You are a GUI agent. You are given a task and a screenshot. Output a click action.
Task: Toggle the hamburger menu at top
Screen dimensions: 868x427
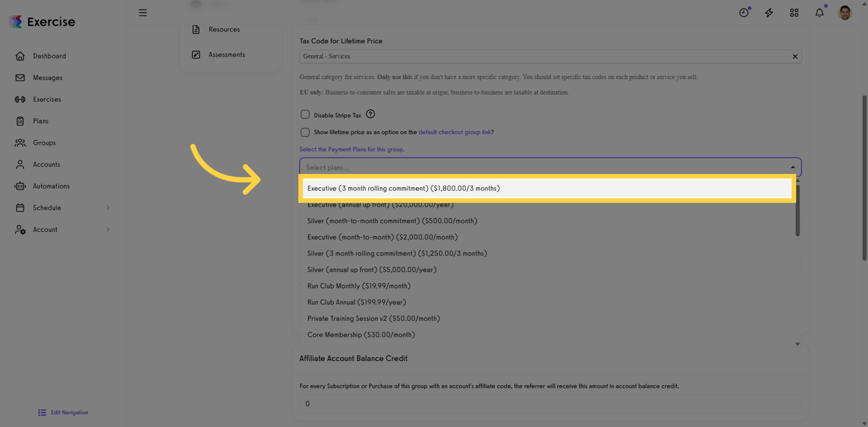pyautogui.click(x=142, y=12)
